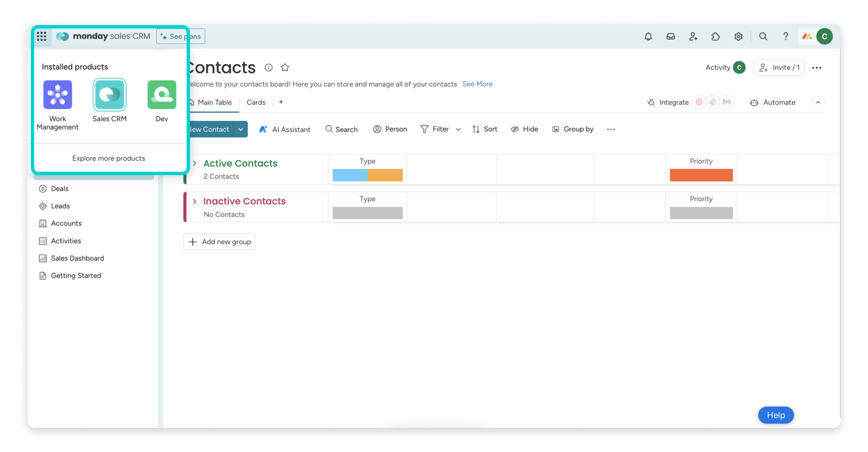Image resolution: width=868 pixels, height=452 pixels.
Task: Open Activity log
Action: 725,68
